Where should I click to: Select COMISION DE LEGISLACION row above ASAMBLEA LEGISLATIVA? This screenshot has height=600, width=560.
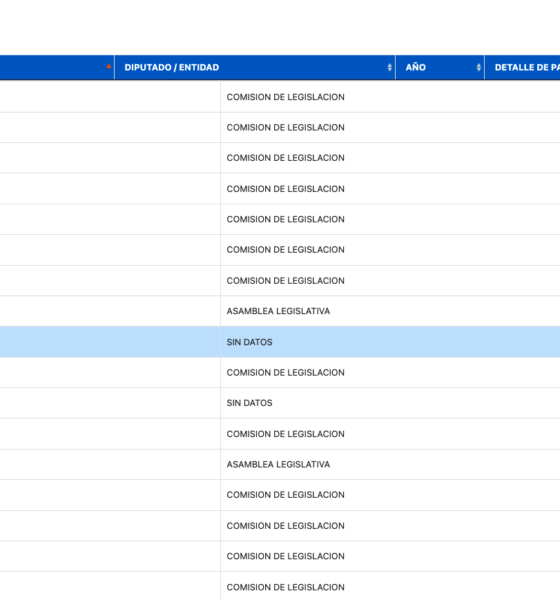coord(280,280)
